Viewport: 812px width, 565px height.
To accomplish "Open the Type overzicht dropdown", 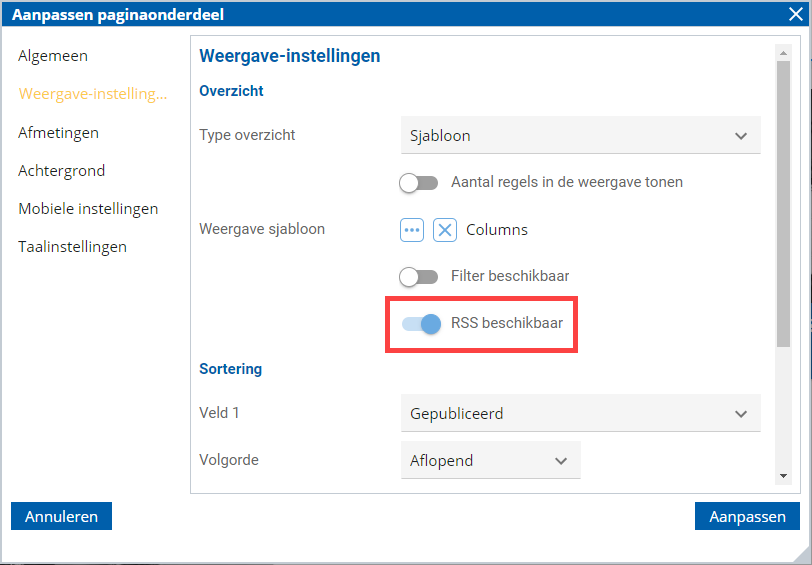I will [581, 135].
